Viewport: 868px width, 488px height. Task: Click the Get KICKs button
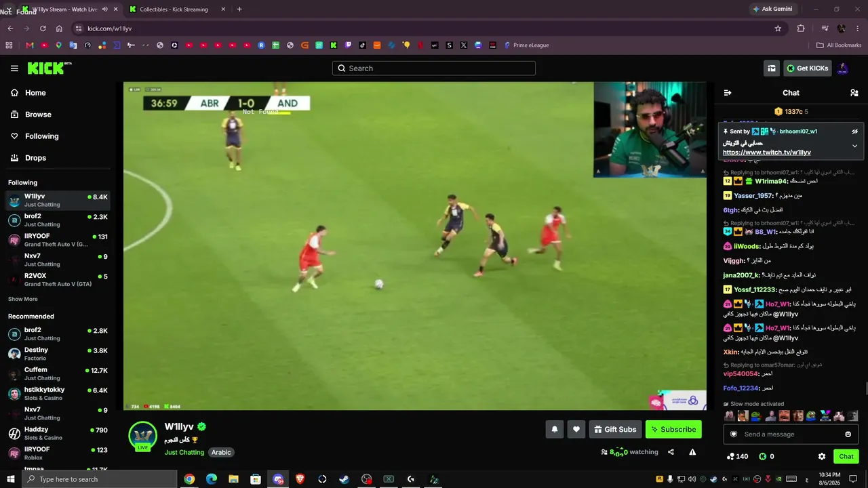pos(808,68)
